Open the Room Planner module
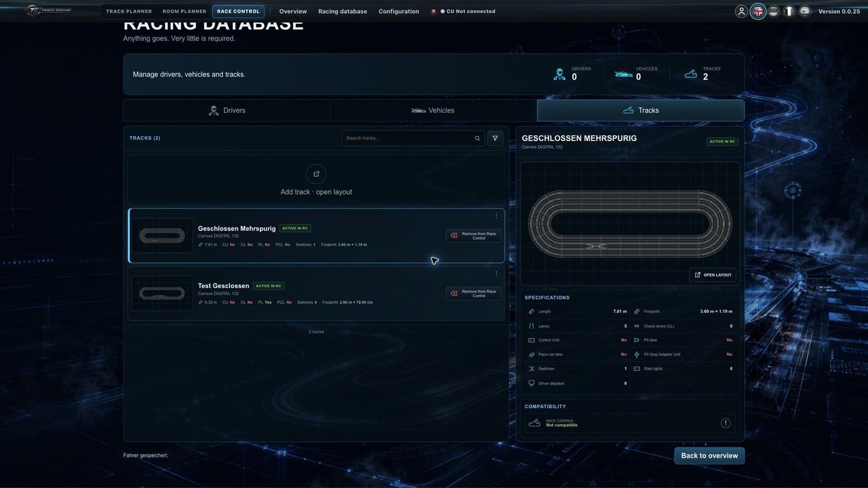Screen dimensions: 868x488 (x=184, y=11)
